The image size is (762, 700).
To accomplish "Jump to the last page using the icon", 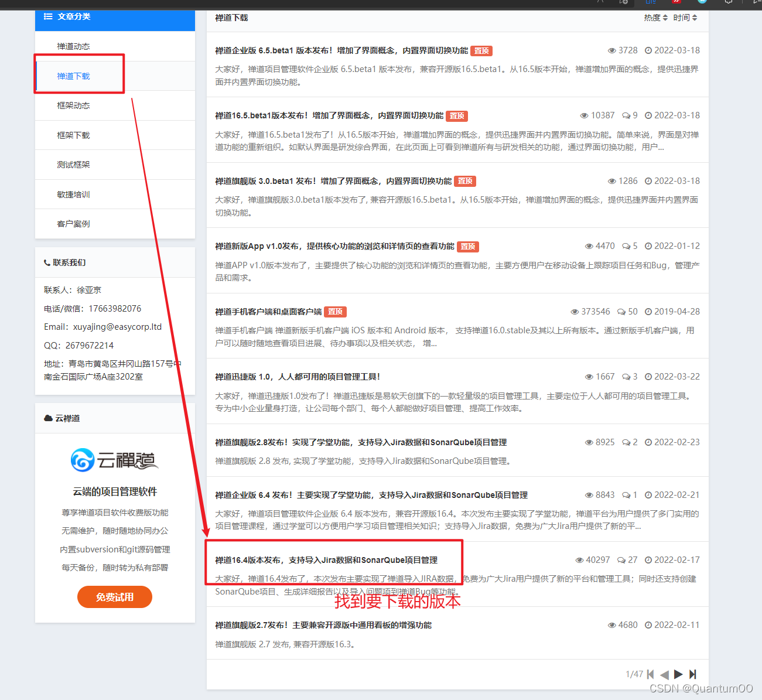I will pyautogui.click(x=693, y=674).
